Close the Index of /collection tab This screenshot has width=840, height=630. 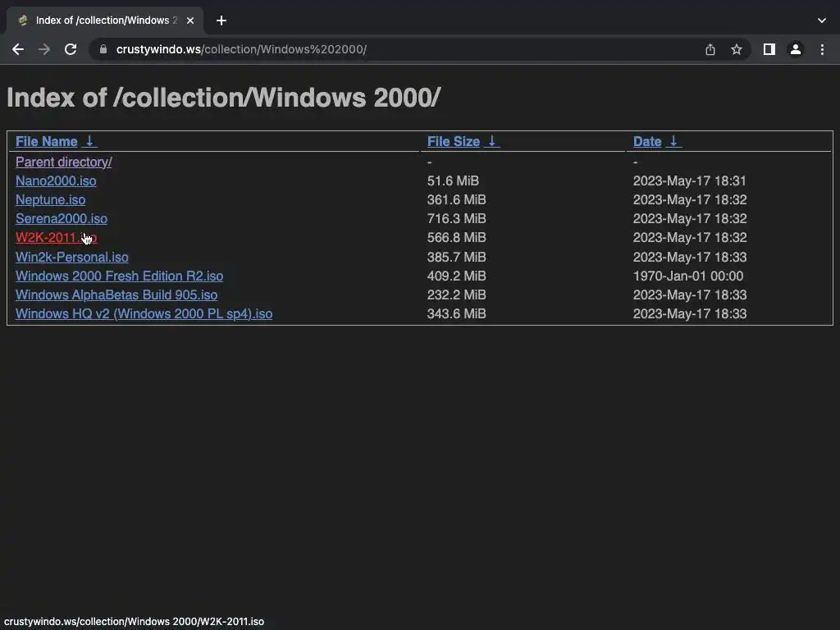pyautogui.click(x=190, y=21)
